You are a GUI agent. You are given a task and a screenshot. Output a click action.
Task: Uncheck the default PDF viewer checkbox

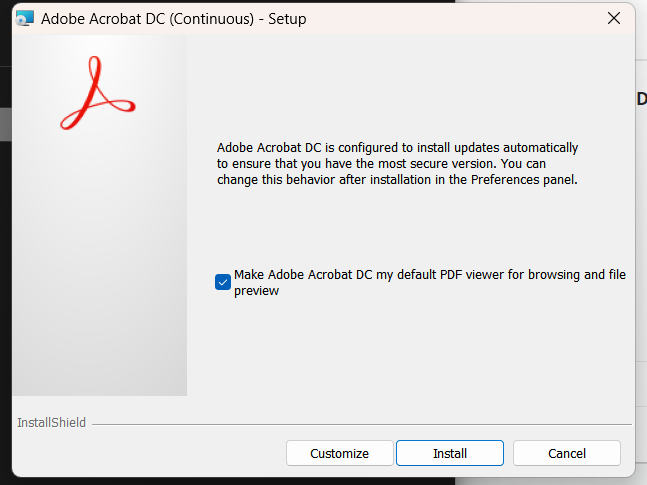(223, 282)
